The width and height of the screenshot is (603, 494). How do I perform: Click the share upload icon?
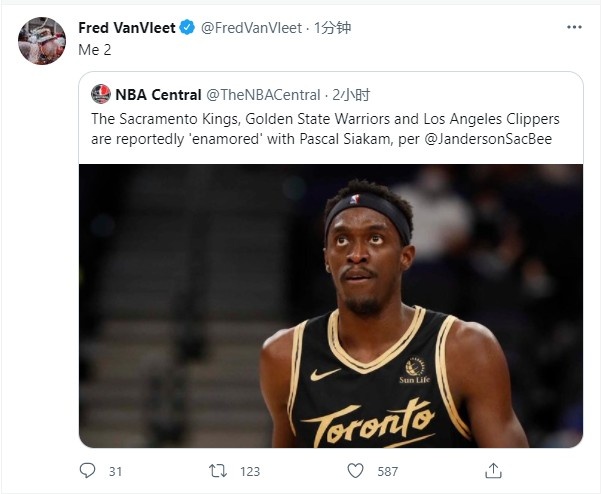point(493,470)
